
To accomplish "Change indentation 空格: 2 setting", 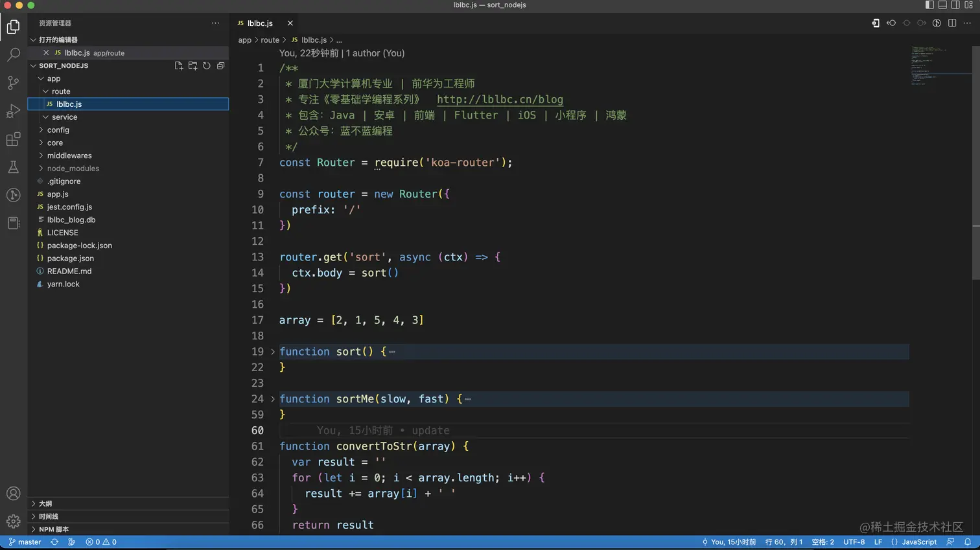I will click(x=822, y=542).
